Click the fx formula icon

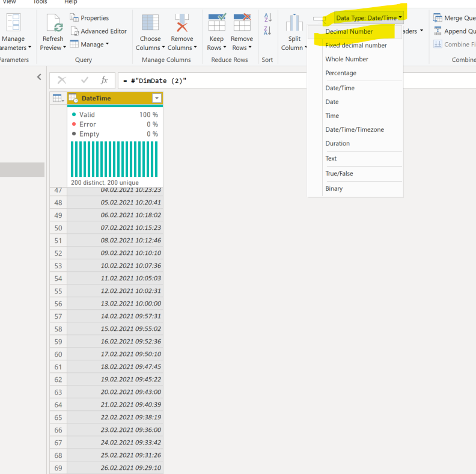click(x=104, y=80)
